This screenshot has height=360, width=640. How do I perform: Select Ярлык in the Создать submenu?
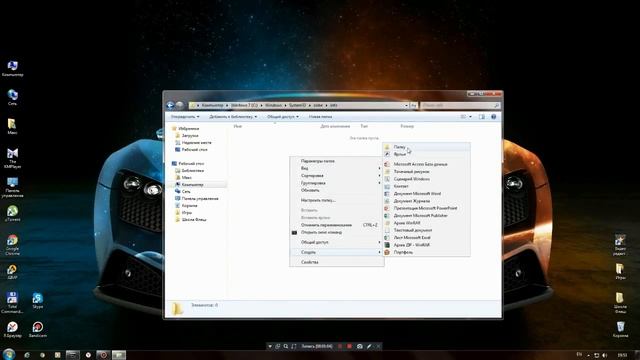[426, 154]
